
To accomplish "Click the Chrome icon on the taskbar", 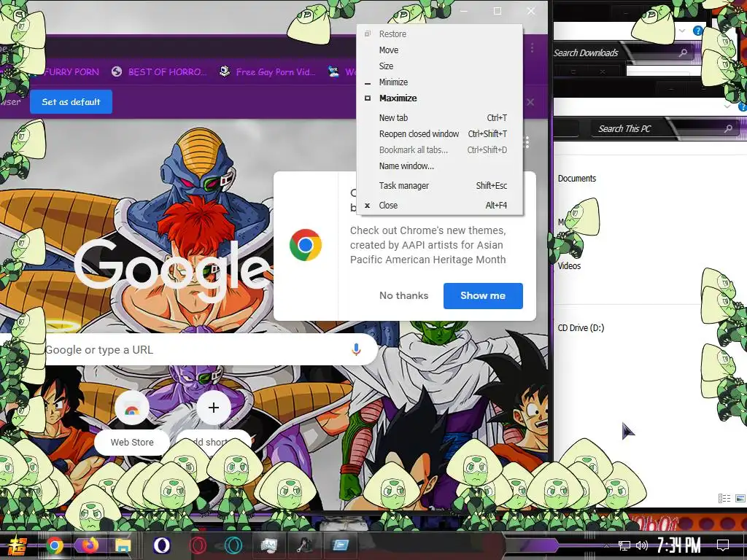I will (x=55, y=545).
